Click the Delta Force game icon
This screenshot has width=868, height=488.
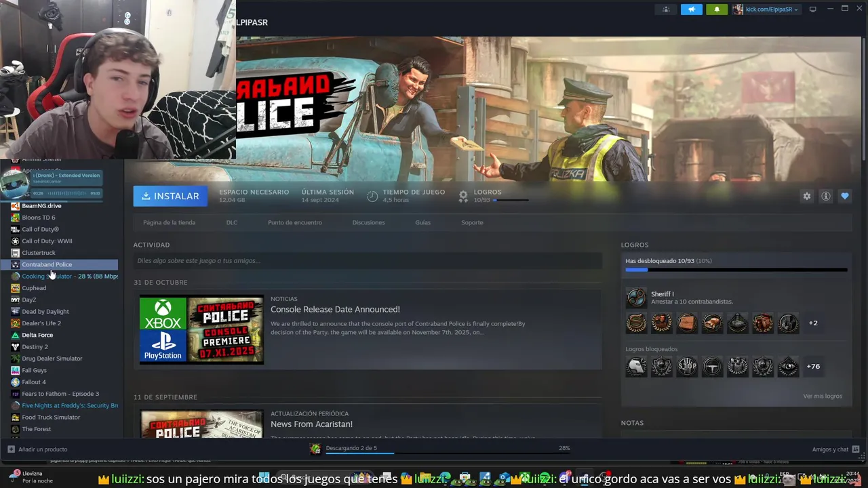coord(16,335)
